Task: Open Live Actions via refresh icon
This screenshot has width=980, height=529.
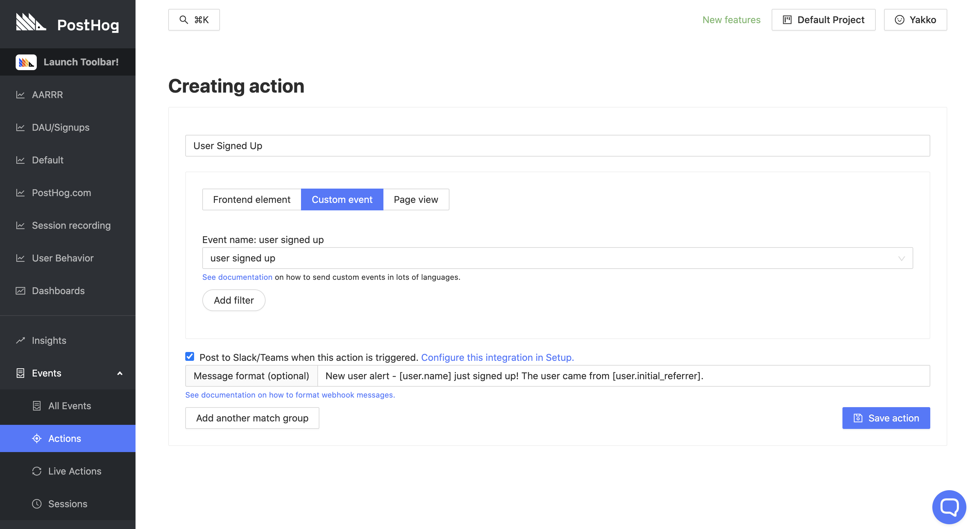Action: coord(37,471)
